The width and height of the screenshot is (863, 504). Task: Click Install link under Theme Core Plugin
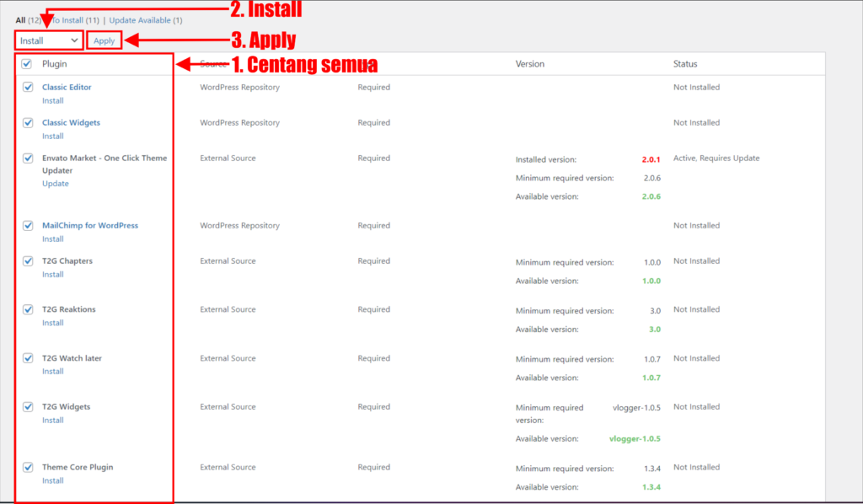click(x=52, y=481)
